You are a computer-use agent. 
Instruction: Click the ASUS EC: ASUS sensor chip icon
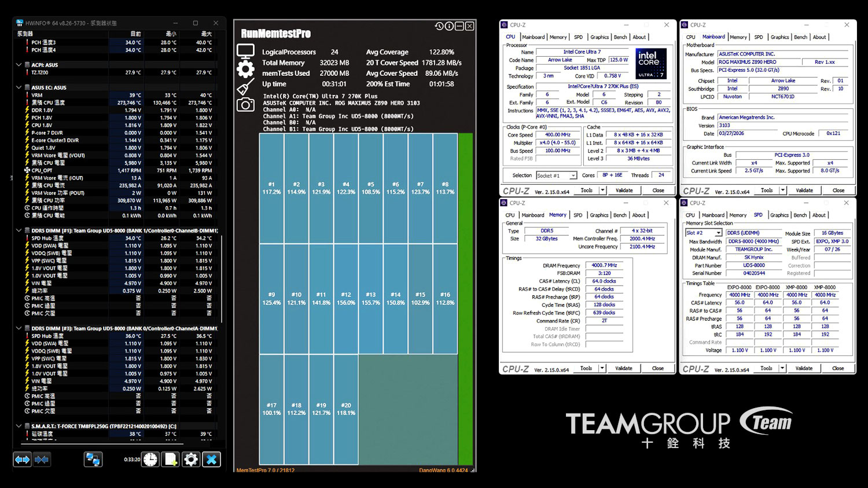27,87
